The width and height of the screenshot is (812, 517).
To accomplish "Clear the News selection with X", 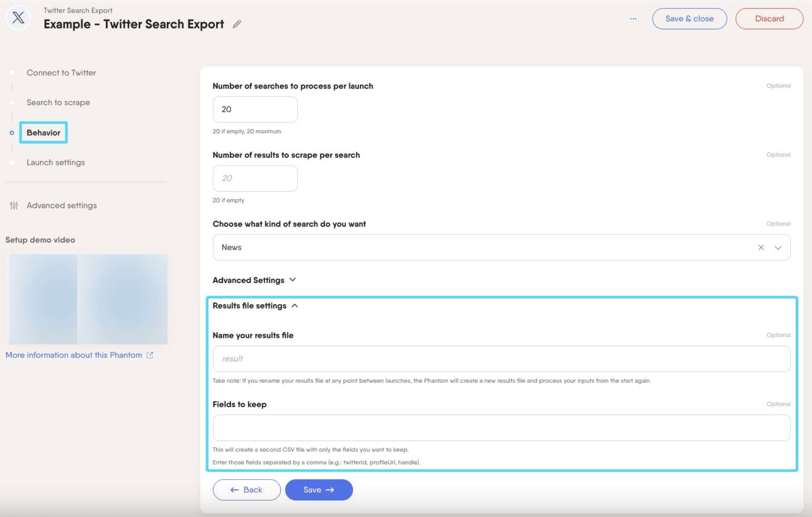I will pyautogui.click(x=761, y=247).
